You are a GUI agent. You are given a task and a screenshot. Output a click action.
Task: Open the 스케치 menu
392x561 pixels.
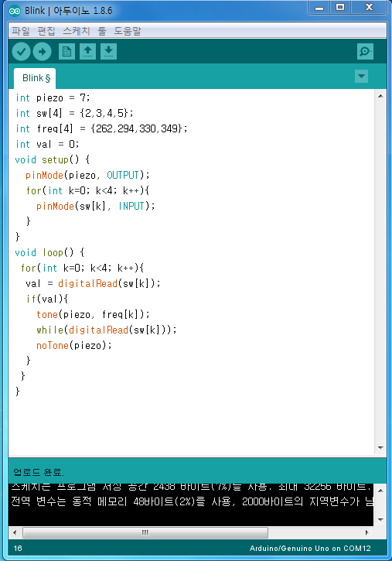point(76,31)
